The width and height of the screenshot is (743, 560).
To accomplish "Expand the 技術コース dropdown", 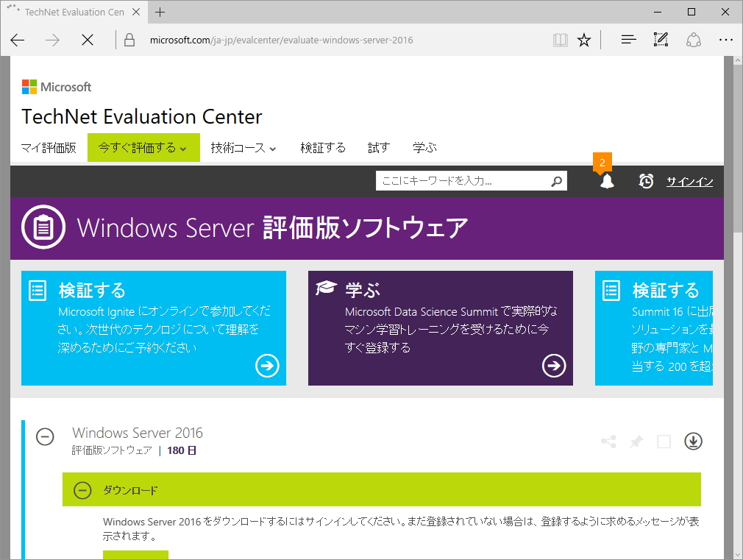I will [x=243, y=147].
